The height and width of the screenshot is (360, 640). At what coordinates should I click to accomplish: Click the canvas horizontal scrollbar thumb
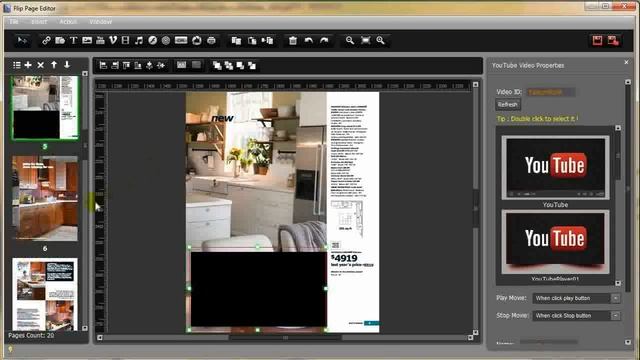coord(285,338)
